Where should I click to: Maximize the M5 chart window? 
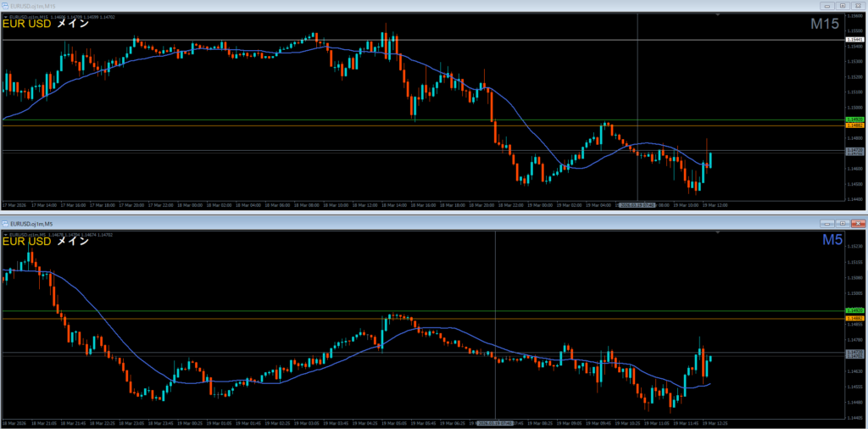point(841,223)
